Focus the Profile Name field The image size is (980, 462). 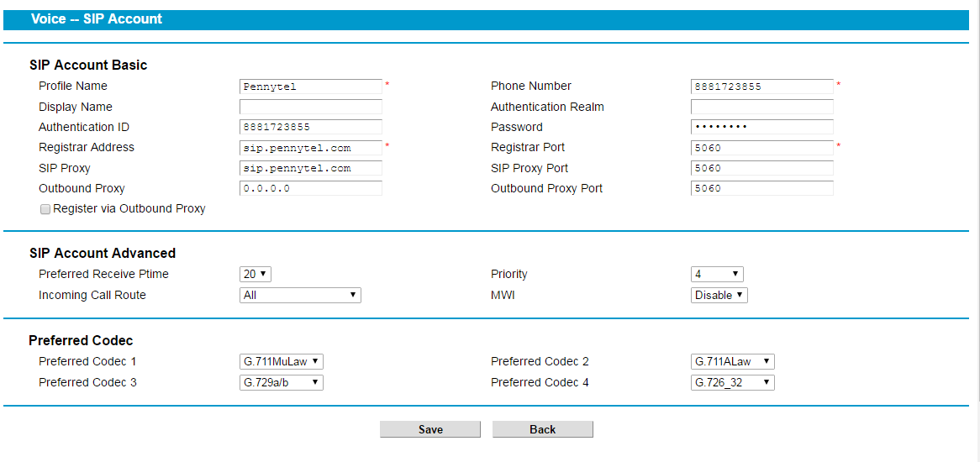coord(311,87)
